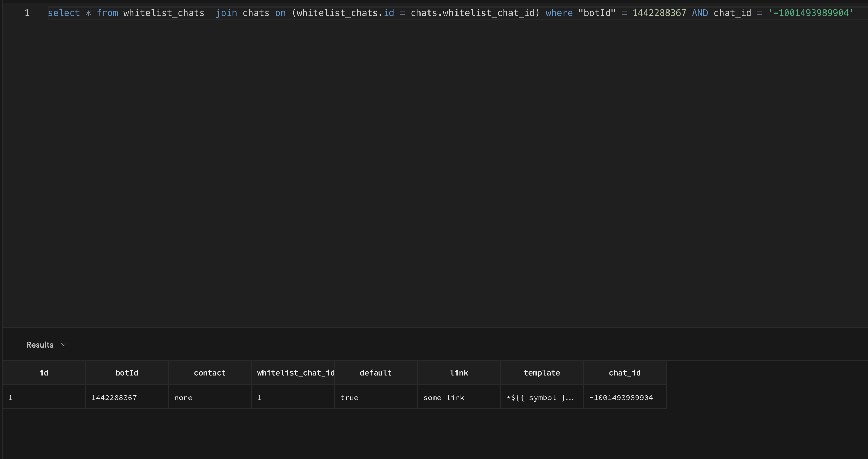Viewport: 868px width, 459px height.
Task: Click the template column header
Action: (542, 373)
